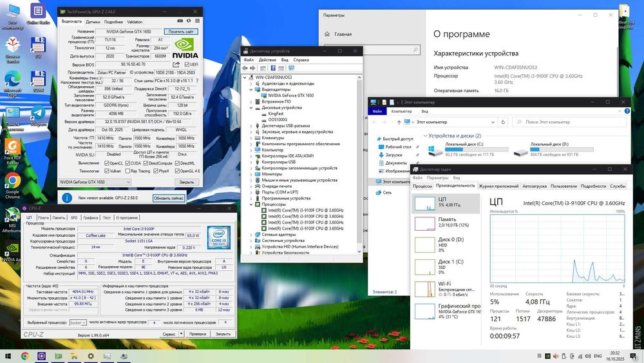The width and height of the screenshot is (644, 363).
Task: Toggle the UEFI checkbox in GPU-Z
Action: click(x=187, y=64)
